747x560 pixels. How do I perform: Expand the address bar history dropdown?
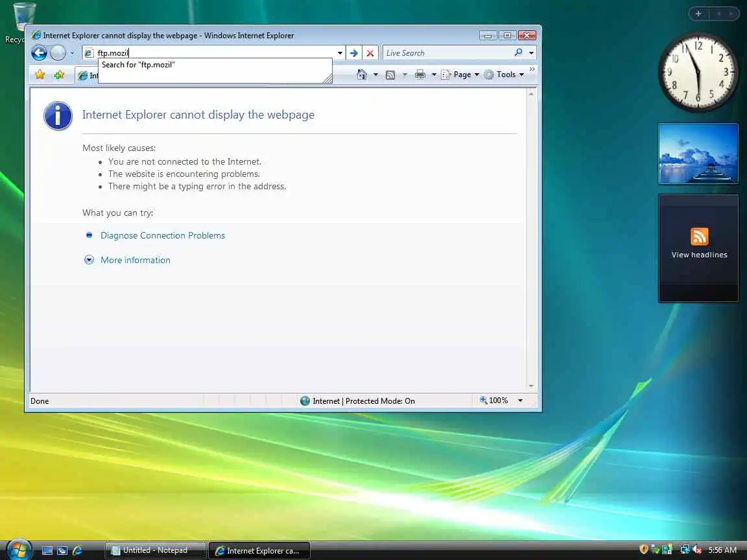click(340, 53)
